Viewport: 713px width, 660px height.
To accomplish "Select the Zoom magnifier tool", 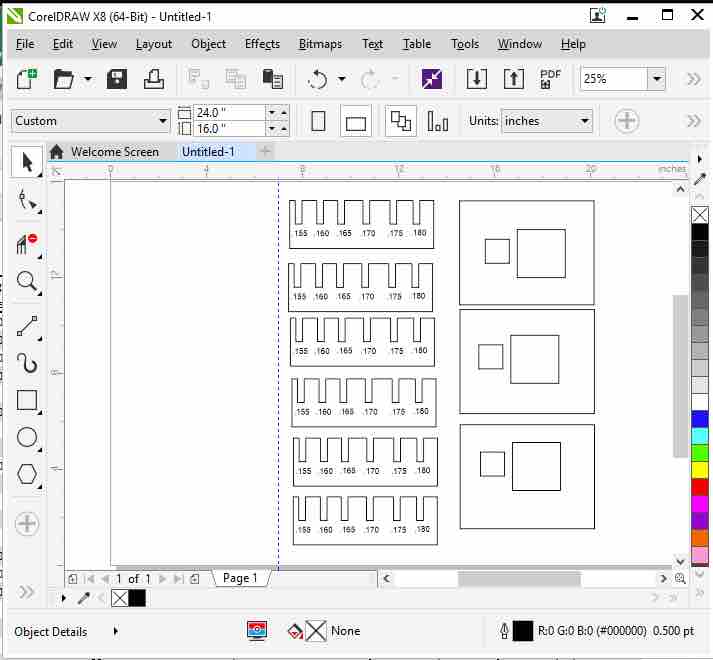I will 27,281.
